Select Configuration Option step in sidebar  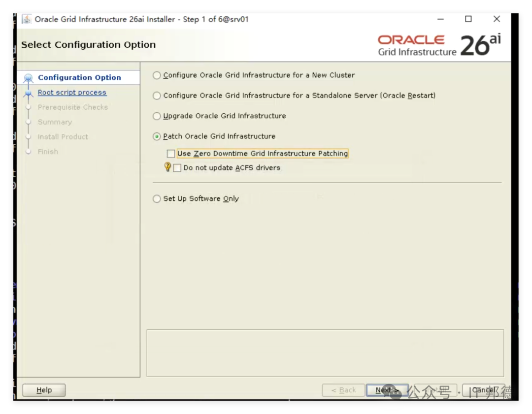(x=79, y=77)
